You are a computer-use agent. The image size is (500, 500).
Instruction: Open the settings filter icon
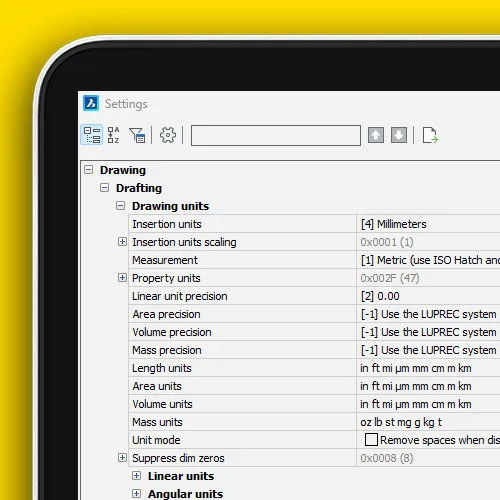137,135
